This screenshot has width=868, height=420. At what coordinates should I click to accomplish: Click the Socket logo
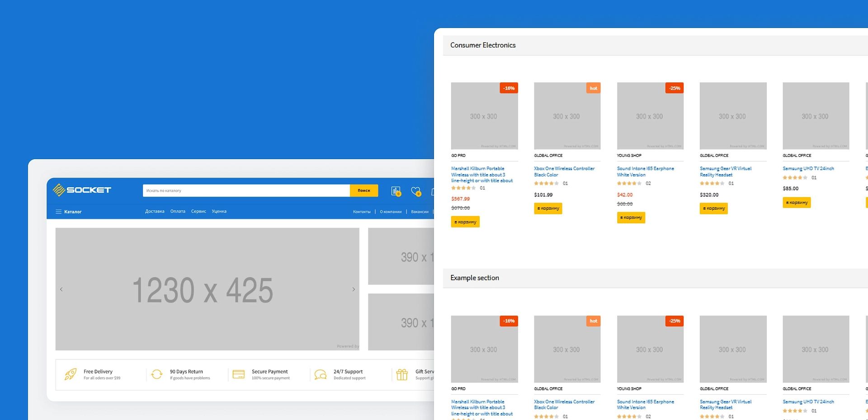pyautogui.click(x=82, y=190)
